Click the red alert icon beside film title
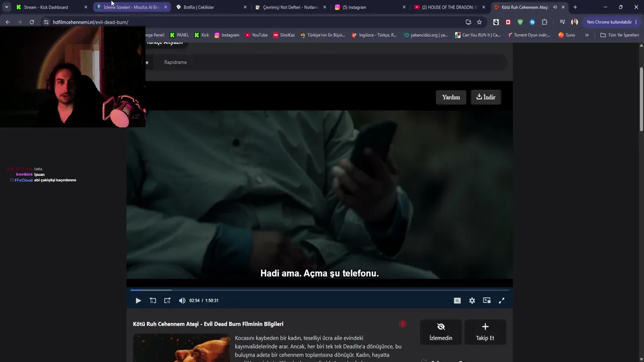Viewport: 644px width, 362px height. pos(403,324)
